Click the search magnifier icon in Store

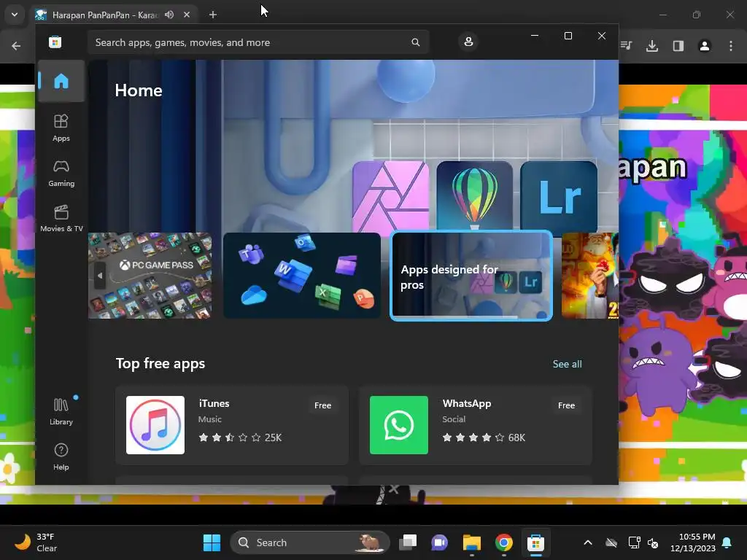[415, 42]
